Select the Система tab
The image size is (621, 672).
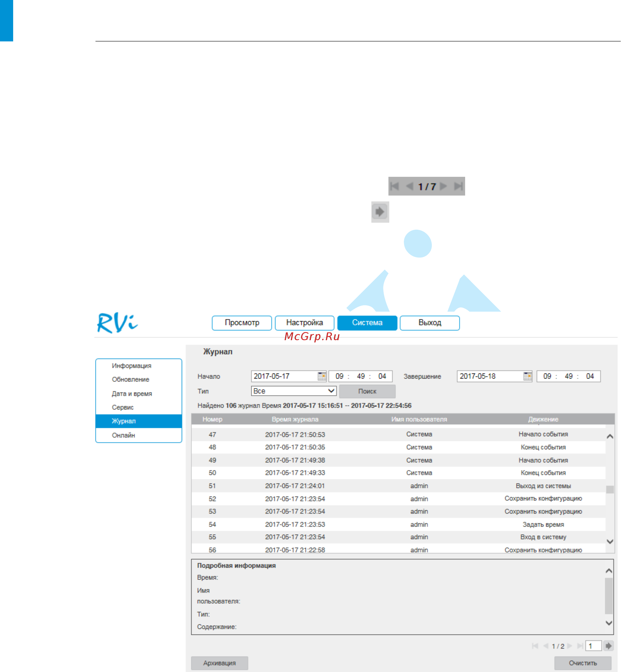tap(367, 323)
